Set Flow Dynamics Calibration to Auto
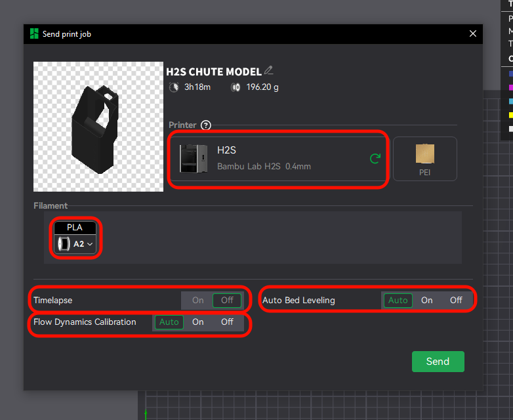The height and width of the screenshot is (420, 513). point(169,322)
